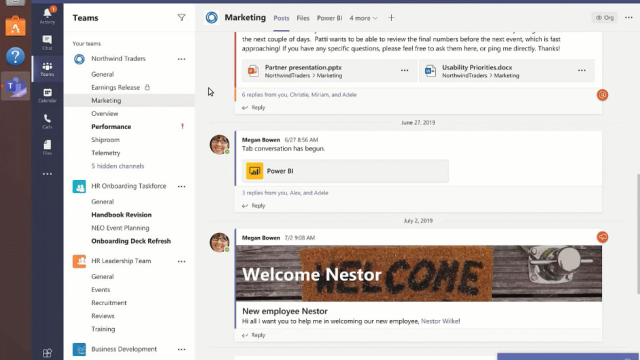The height and width of the screenshot is (360, 640).
Task: Open more options for HR Leadership Team
Action: pos(182,261)
